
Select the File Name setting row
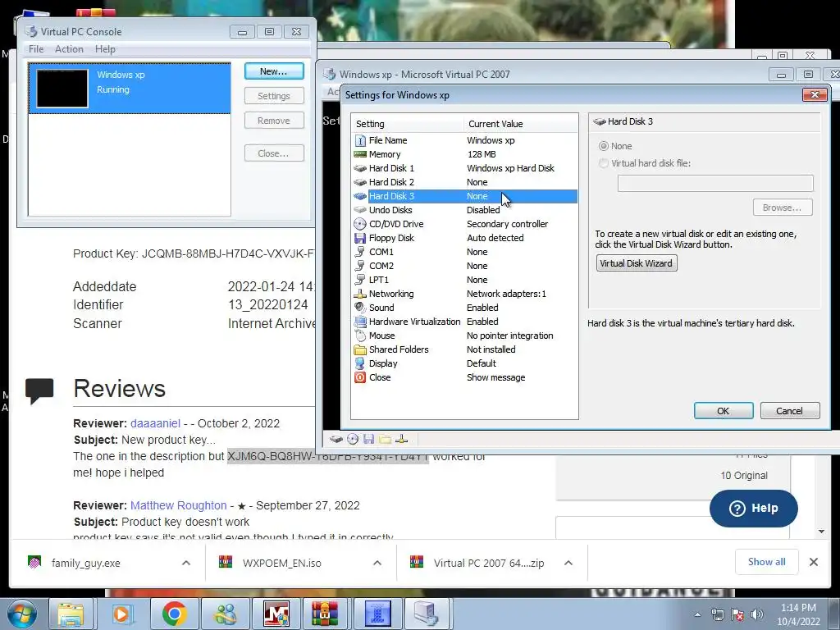point(465,140)
